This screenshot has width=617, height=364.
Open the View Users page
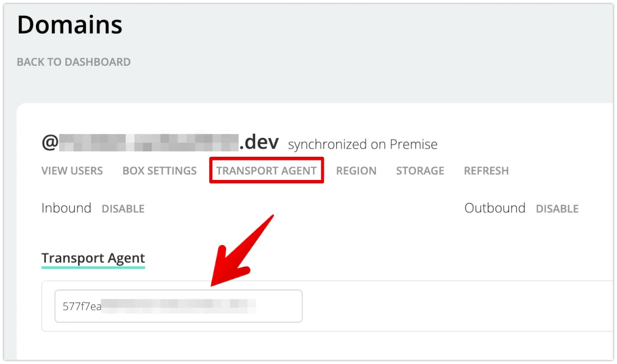click(72, 171)
